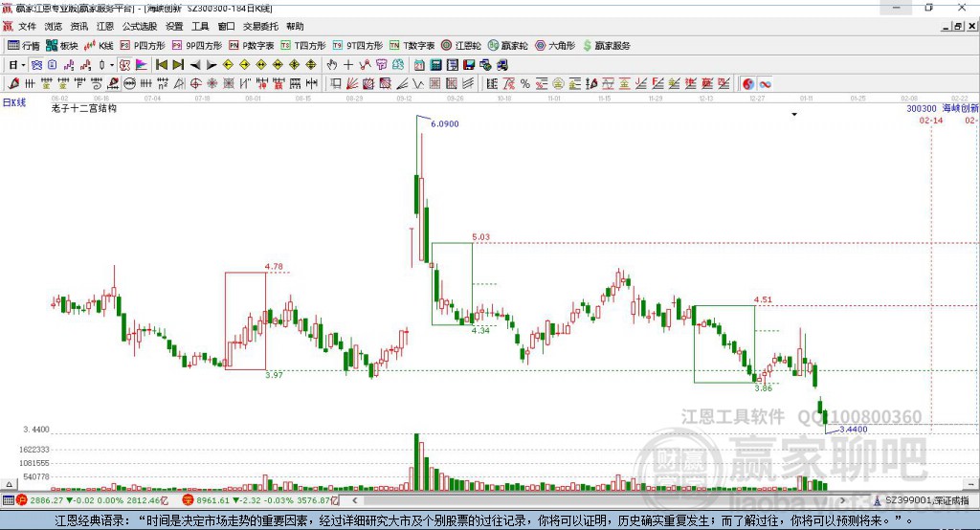Open the T数字表 tool

pos(412,46)
